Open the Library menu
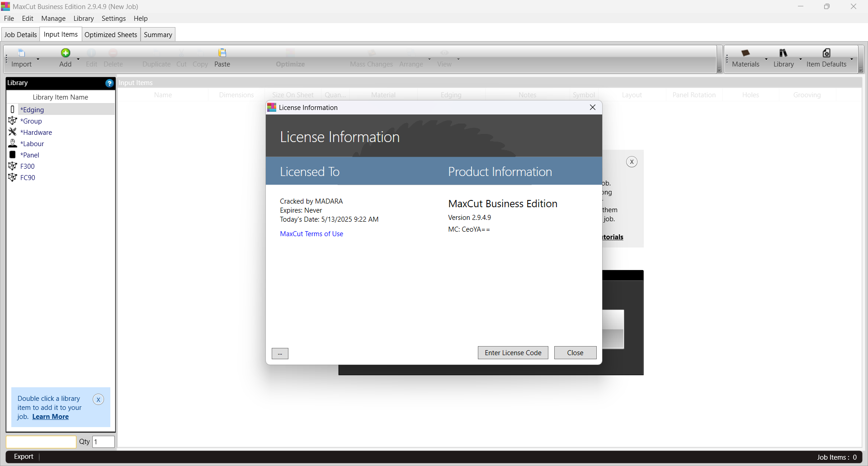The height and width of the screenshot is (466, 868). point(84,19)
